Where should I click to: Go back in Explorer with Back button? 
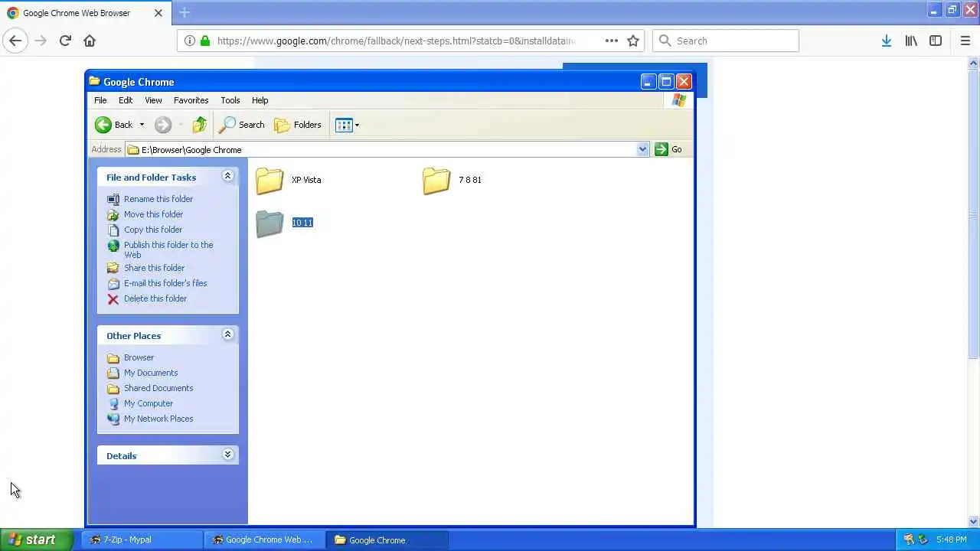pyautogui.click(x=113, y=125)
